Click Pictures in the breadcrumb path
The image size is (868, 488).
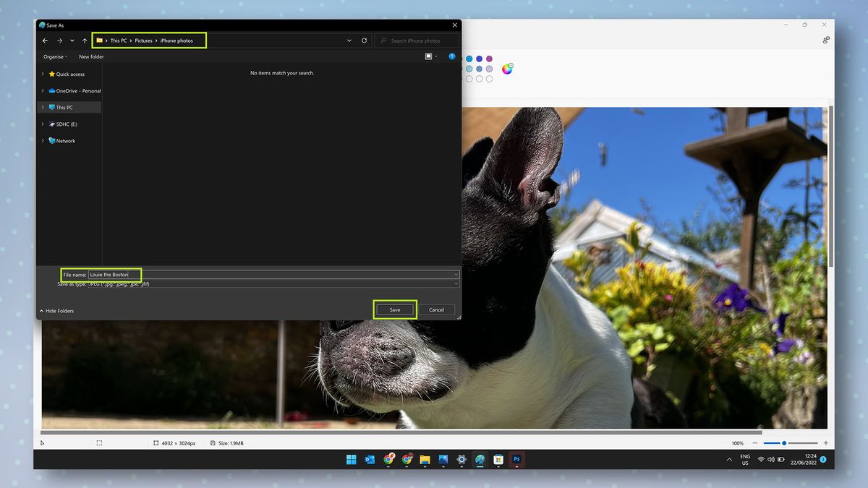[144, 40]
